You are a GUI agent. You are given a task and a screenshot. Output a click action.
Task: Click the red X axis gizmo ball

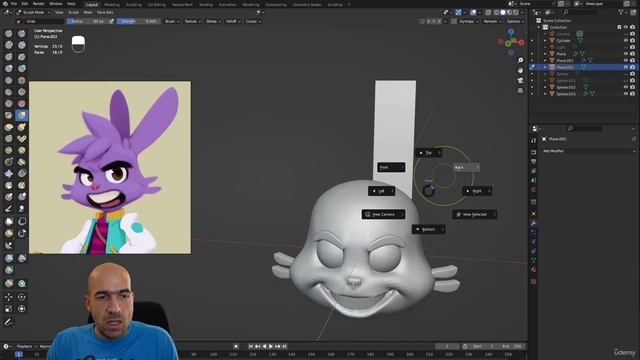point(521,42)
